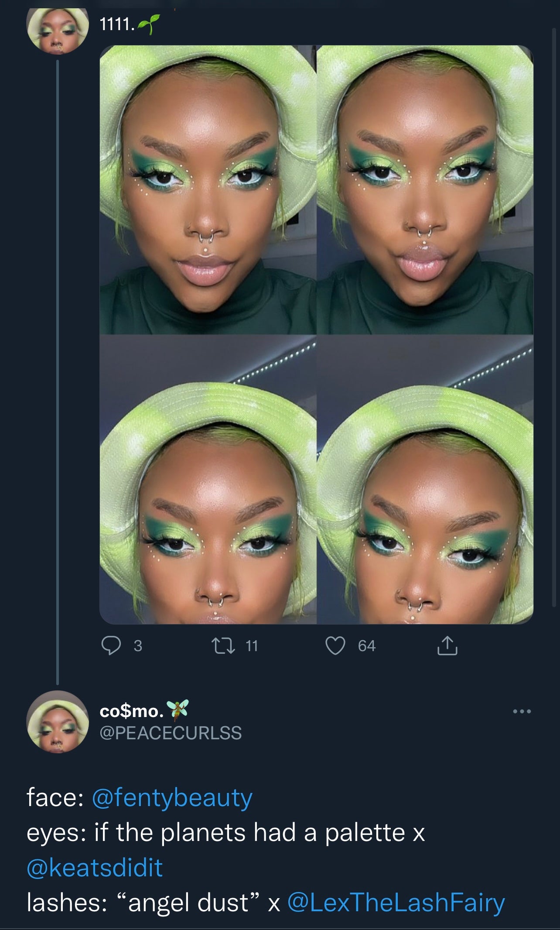
Task: Open the share upload icon
Action: tap(447, 646)
